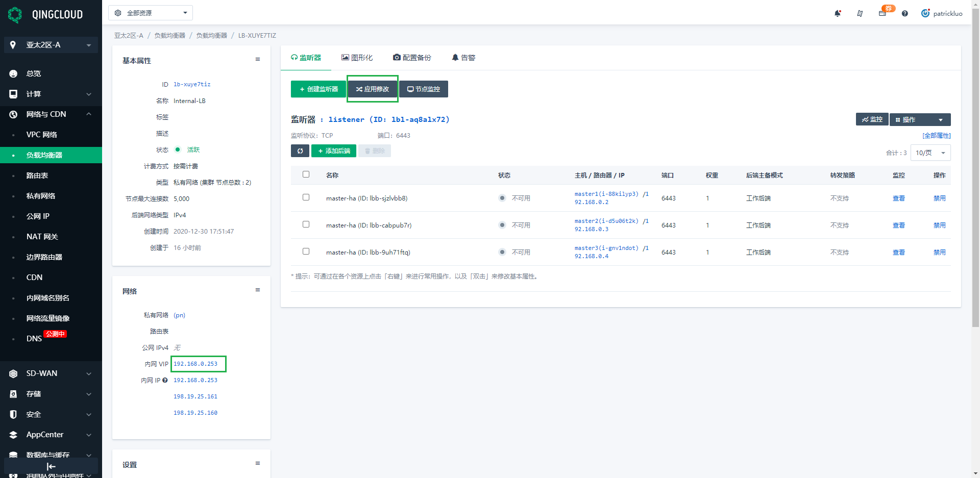Toggle the select-all checkbox in table header

[306, 174]
